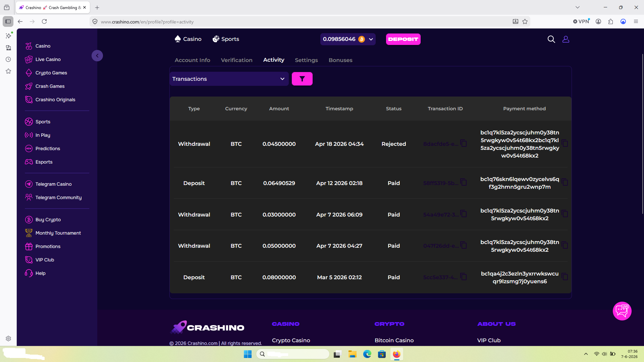Viewport: 644px width, 362px height.
Task: Open File Explorer from the taskbar
Action: tap(352, 354)
